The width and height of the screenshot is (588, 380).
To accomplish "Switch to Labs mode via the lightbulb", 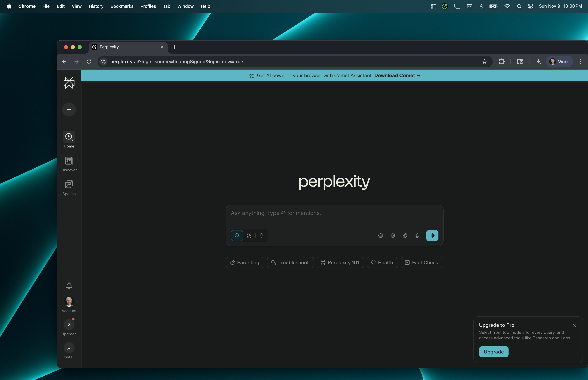I will pyautogui.click(x=262, y=235).
